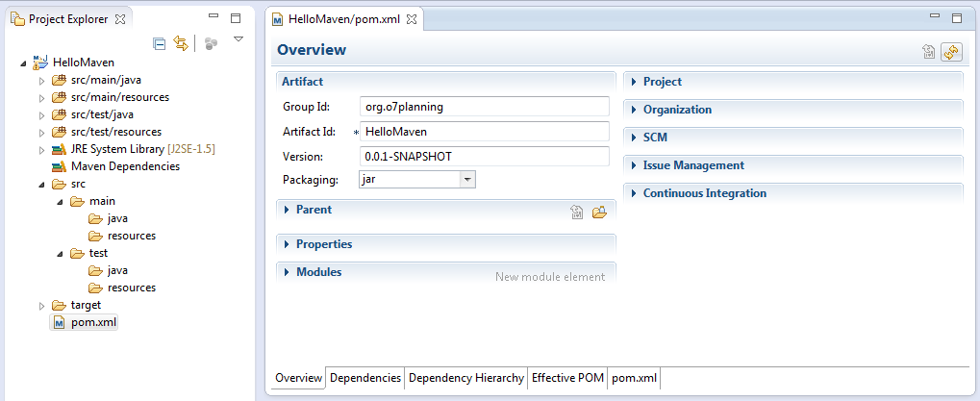Image resolution: width=980 pixels, height=401 pixels.
Task: Expand the src/test/java source folder
Action: (42, 115)
